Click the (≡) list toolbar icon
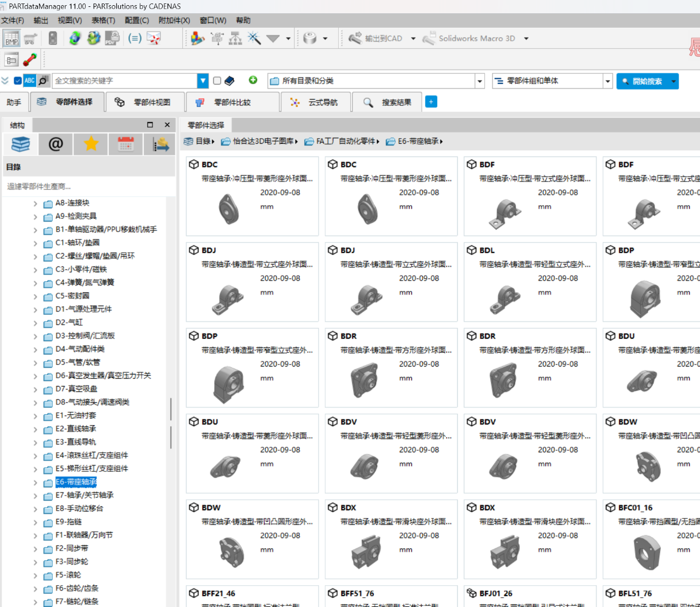The image size is (700, 607). 135,39
